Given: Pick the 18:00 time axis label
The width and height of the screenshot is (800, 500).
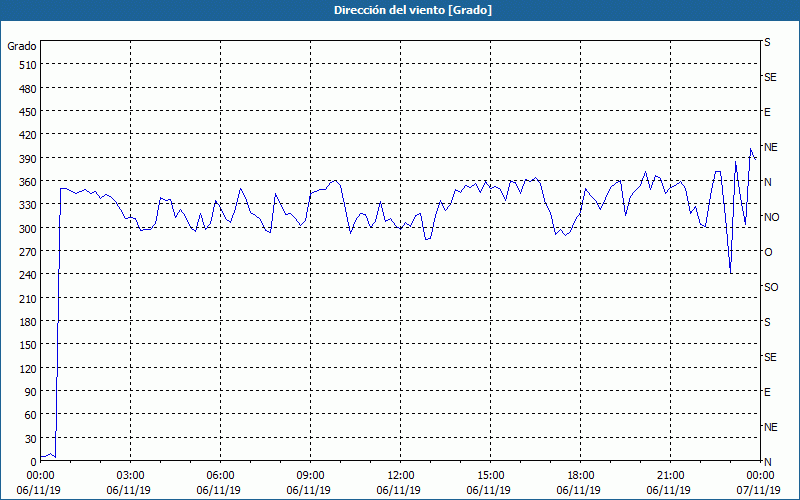Looking at the screenshot, I should (x=581, y=476).
